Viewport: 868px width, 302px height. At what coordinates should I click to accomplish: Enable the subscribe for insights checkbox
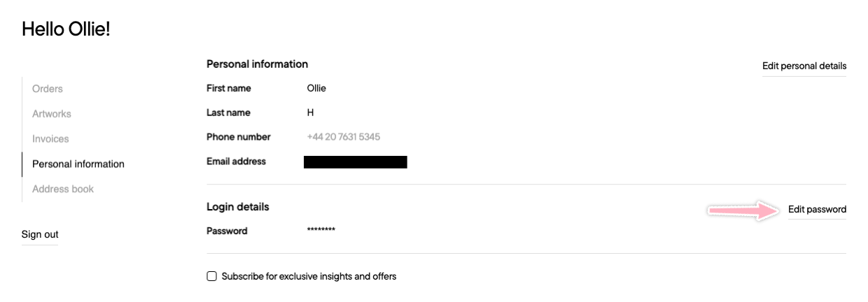point(212,276)
